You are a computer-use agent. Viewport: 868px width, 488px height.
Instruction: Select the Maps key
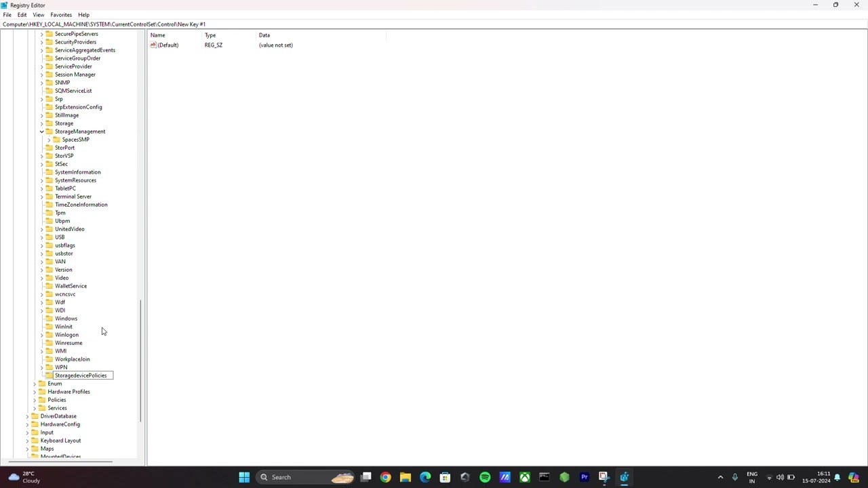[47, 449]
